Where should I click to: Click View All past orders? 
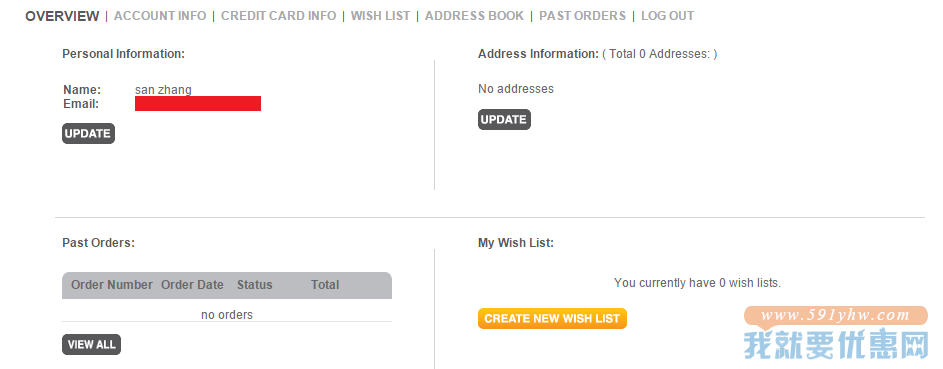click(x=91, y=344)
